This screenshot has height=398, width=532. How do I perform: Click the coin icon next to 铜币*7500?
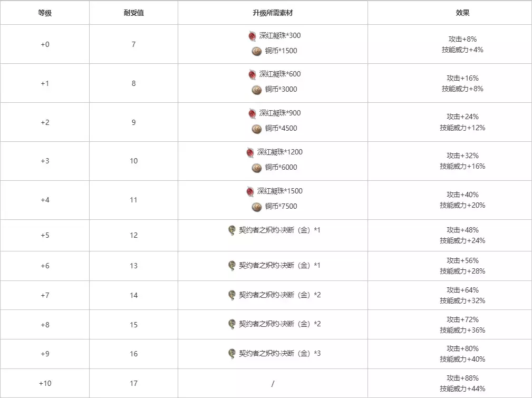(x=257, y=207)
